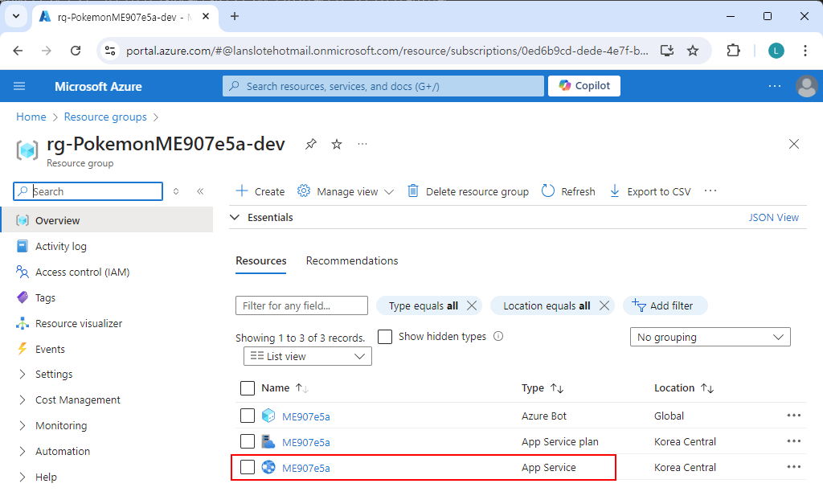Viewport: 823px width, 504px height.
Task: Refresh the resource list
Action: tap(568, 191)
